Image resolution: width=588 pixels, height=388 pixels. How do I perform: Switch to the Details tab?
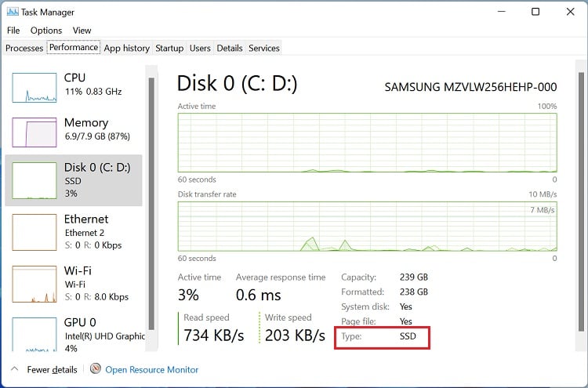point(230,48)
